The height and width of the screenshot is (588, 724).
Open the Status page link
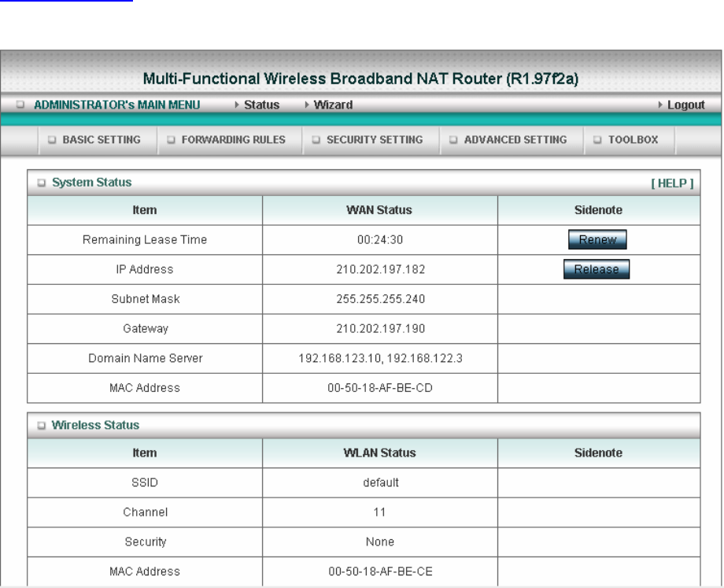(x=262, y=105)
